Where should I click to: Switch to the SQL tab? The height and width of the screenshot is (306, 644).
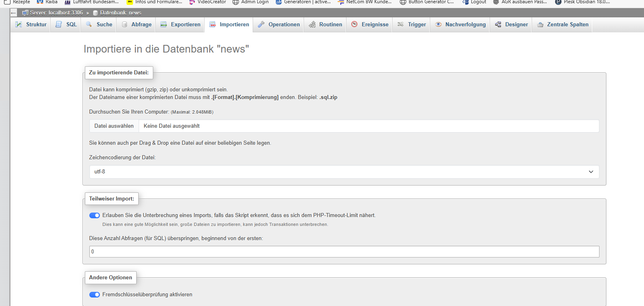click(x=66, y=25)
